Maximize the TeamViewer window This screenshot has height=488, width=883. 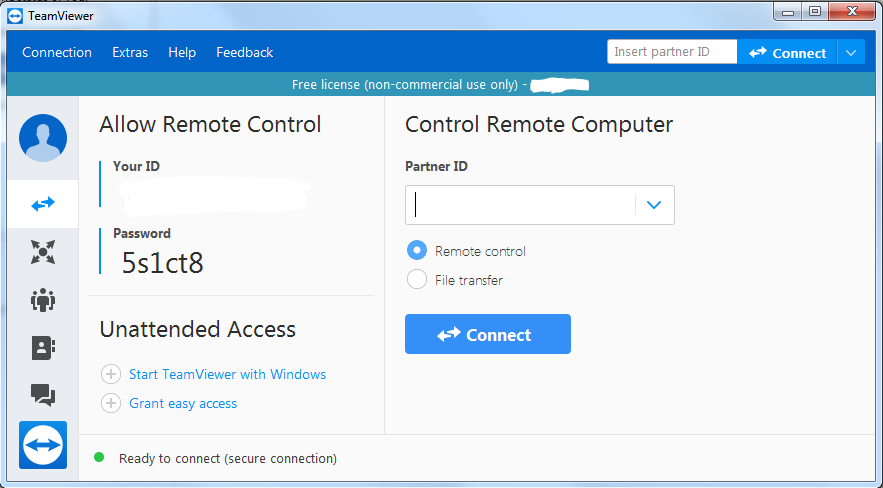[x=814, y=11]
